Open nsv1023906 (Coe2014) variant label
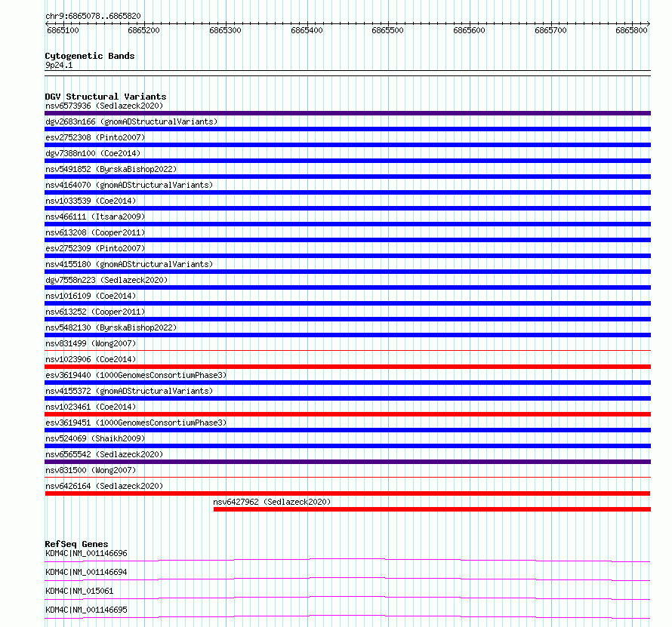This screenshot has width=672, height=627. 91,359
